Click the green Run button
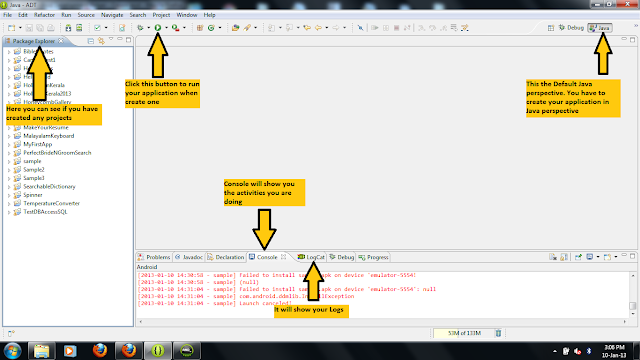The image size is (640, 360). 158,28
